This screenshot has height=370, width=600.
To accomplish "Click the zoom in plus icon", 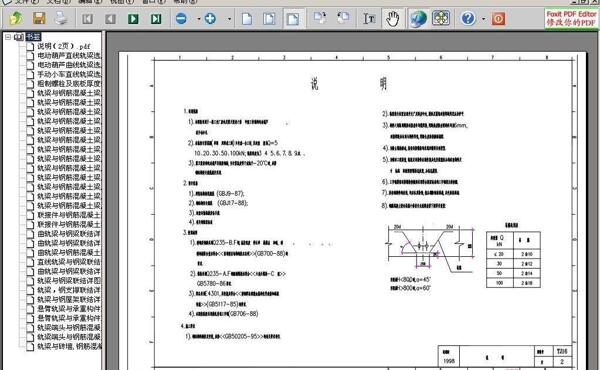I will [x=210, y=18].
